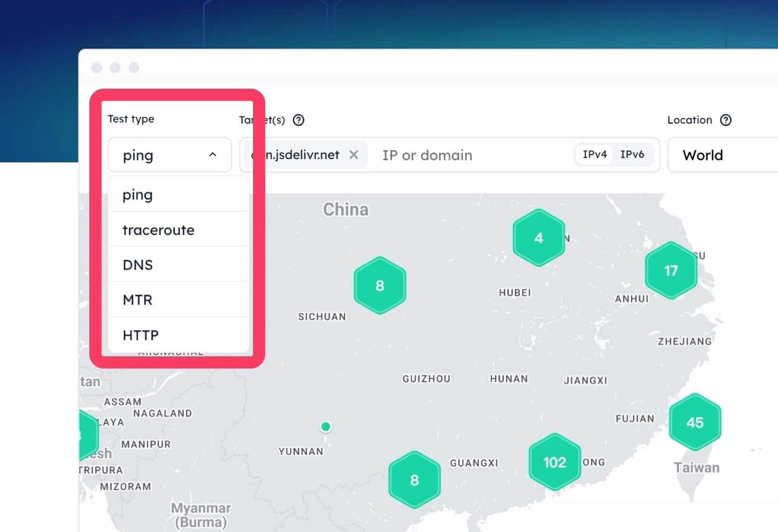
Task: Click the single probe dot above Yunnan
Action: click(326, 426)
